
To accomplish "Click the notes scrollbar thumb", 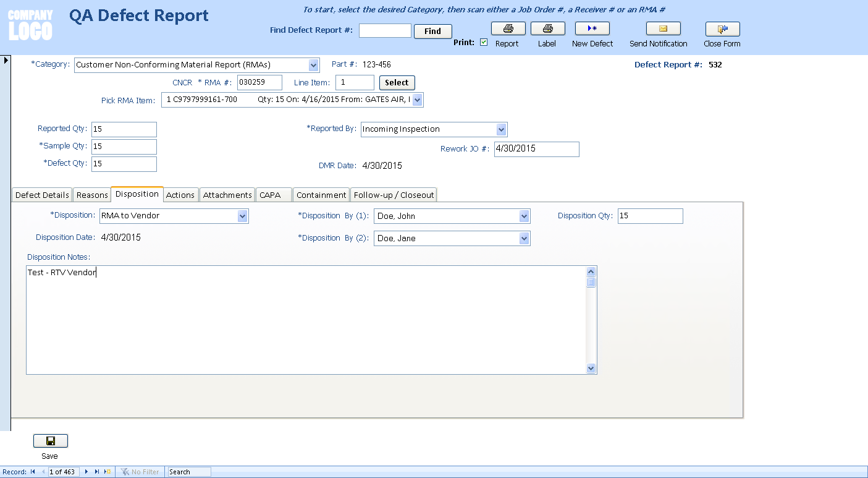I will tap(591, 283).
